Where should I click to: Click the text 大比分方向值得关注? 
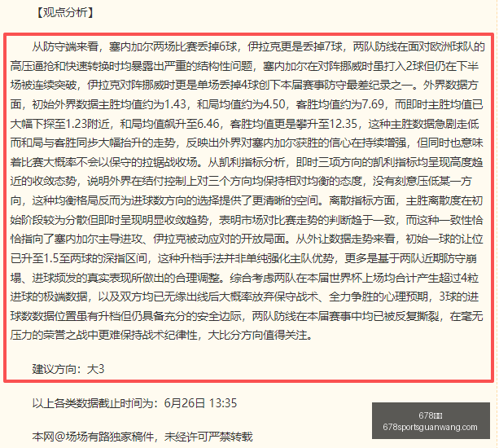tap(258, 335)
